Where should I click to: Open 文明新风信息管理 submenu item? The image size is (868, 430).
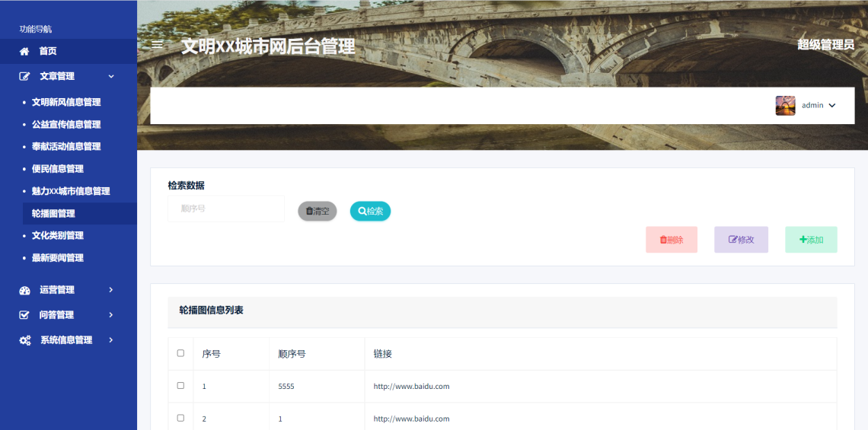click(x=66, y=102)
